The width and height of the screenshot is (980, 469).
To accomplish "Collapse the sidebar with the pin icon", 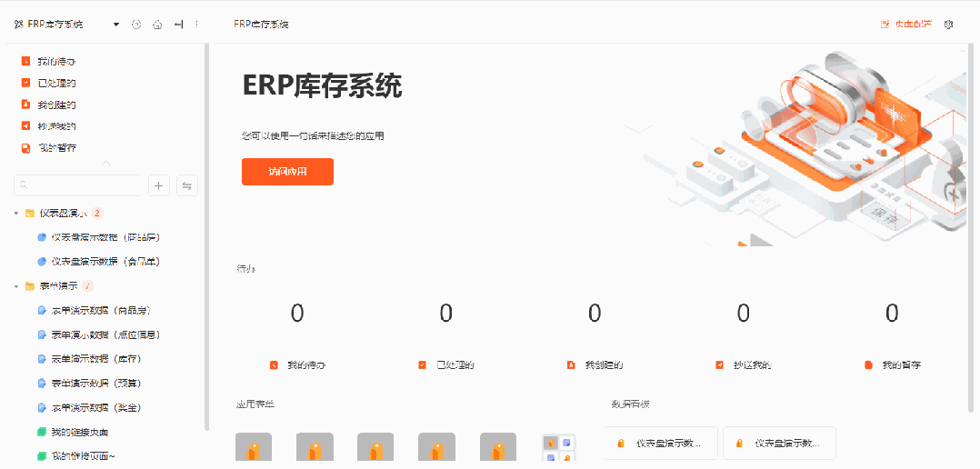I will click(178, 25).
